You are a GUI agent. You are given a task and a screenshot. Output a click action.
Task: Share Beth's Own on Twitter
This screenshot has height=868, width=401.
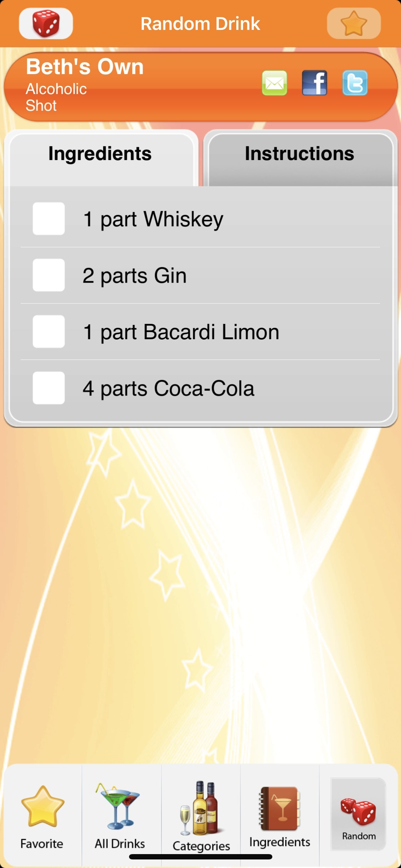pos(355,83)
